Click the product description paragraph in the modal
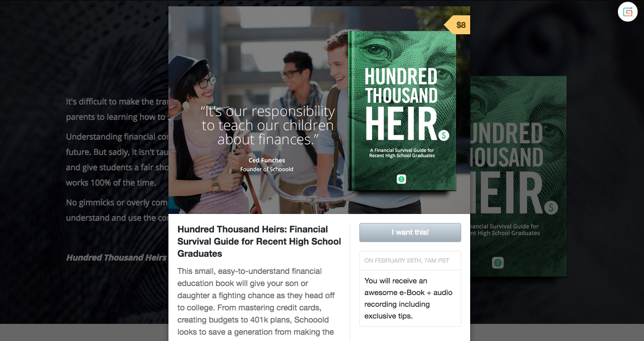Image resolution: width=644 pixels, height=341 pixels. [x=256, y=302]
